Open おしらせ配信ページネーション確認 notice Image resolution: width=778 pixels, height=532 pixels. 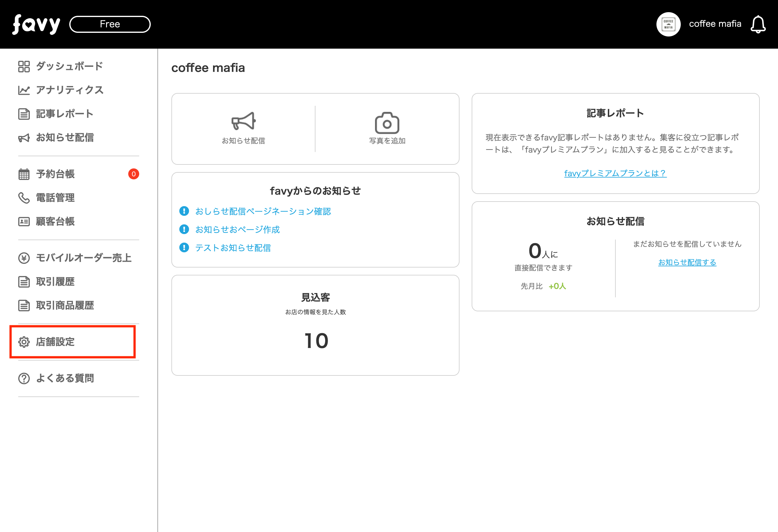(263, 211)
